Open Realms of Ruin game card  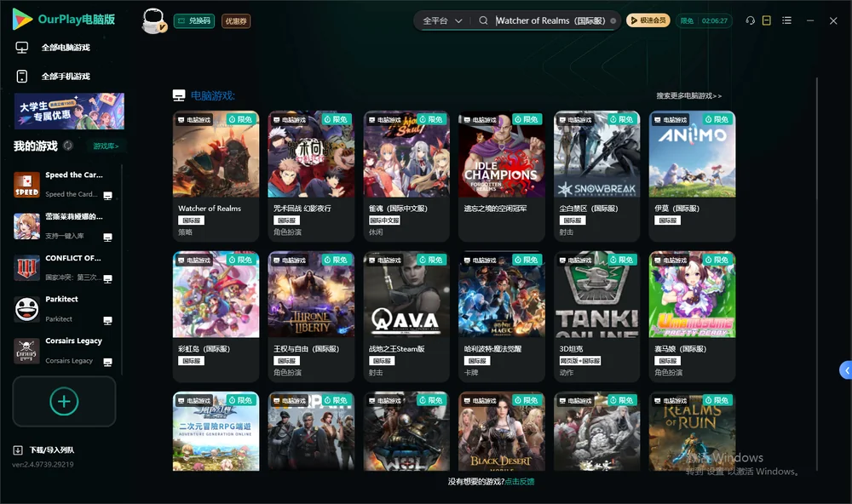point(692,432)
